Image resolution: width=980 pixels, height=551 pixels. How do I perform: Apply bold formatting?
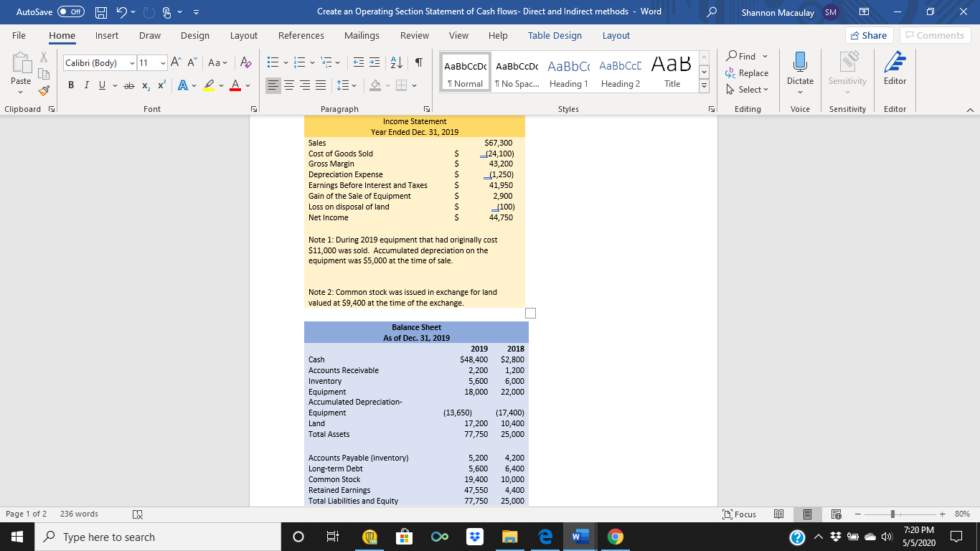pyautogui.click(x=70, y=84)
